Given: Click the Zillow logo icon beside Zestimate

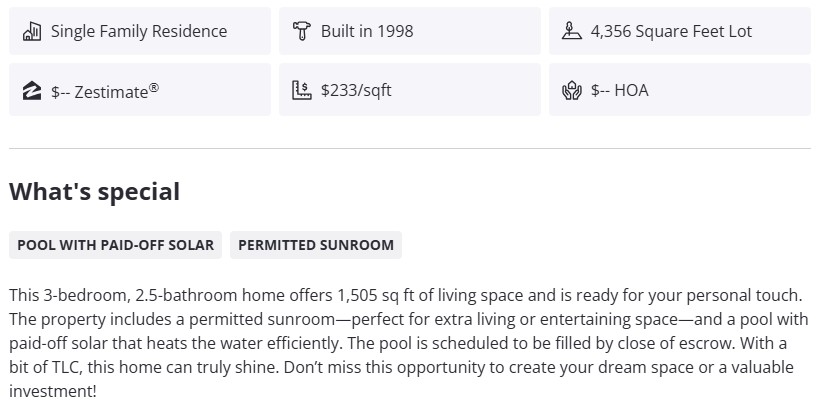Looking at the screenshot, I should pyautogui.click(x=31, y=90).
